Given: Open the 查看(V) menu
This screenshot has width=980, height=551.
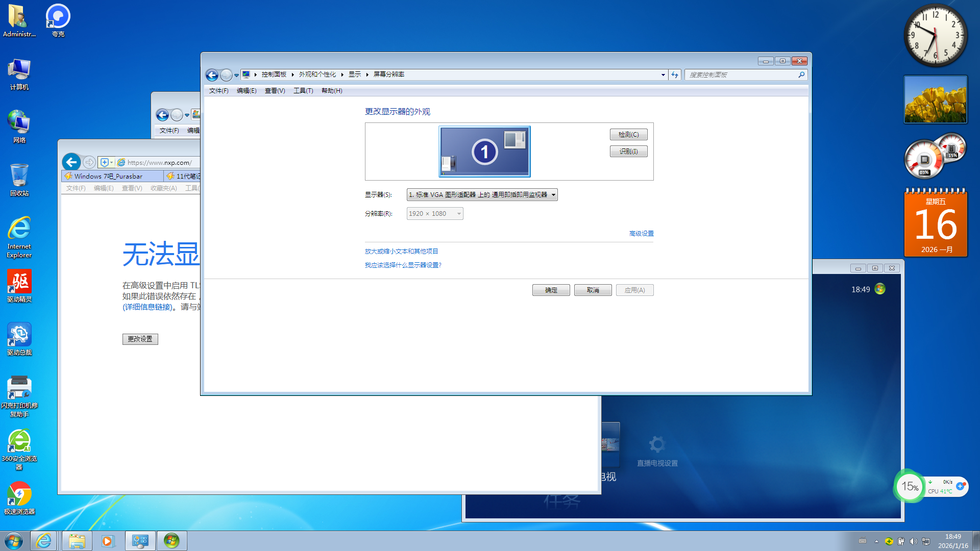Looking at the screenshot, I should click(x=275, y=91).
